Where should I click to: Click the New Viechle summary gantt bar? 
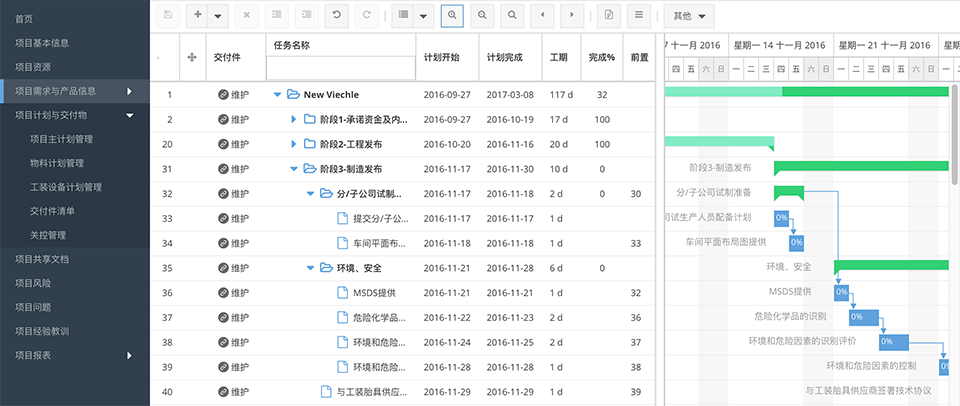coord(806,92)
